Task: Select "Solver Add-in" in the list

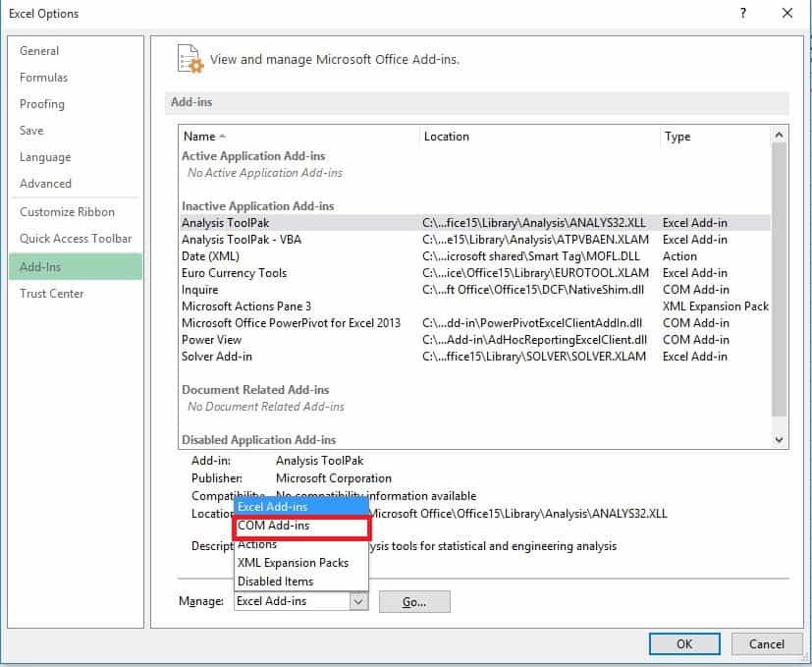Action: [x=215, y=356]
